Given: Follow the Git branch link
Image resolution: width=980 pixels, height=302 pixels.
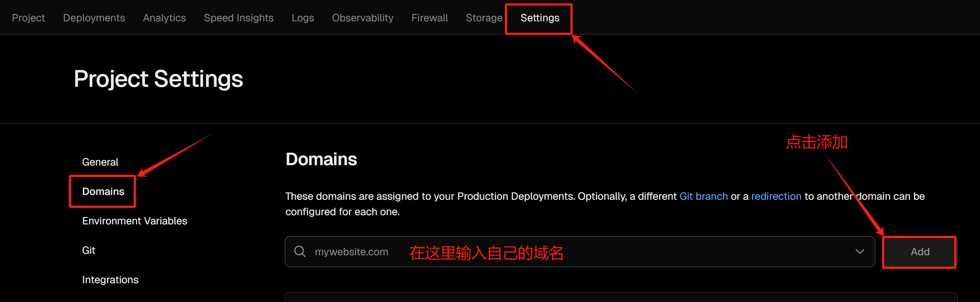Looking at the screenshot, I should (703, 196).
